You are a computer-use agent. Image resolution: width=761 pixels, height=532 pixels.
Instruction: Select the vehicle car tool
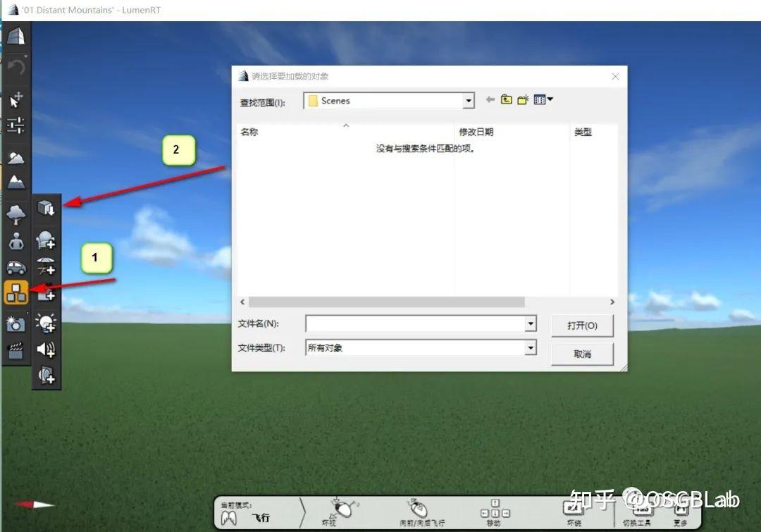pyautogui.click(x=16, y=267)
